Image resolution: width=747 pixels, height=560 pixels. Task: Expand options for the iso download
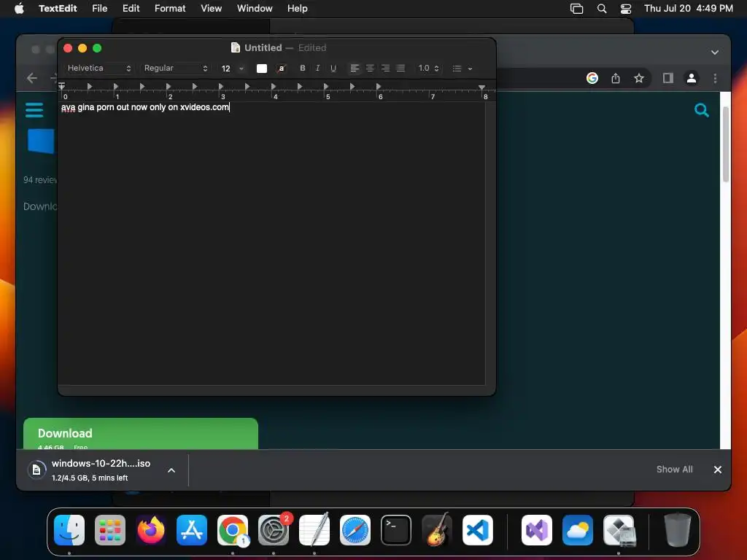click(x=171, y=470)
